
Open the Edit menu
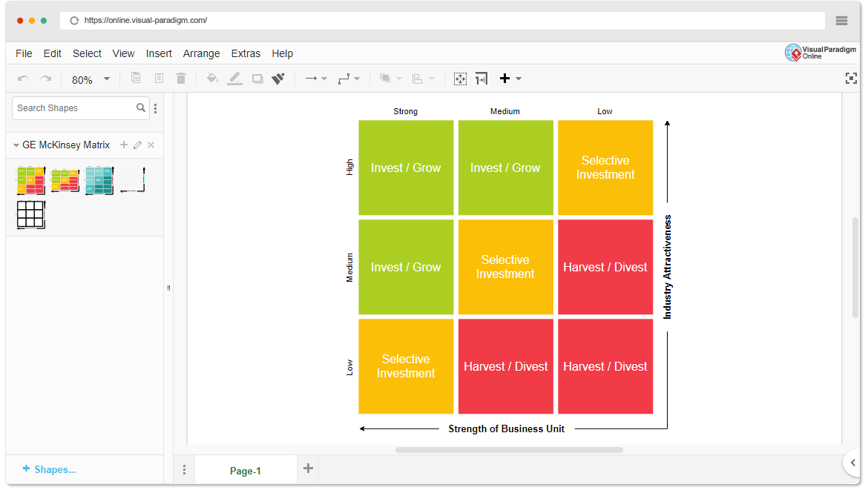[53, 53]
